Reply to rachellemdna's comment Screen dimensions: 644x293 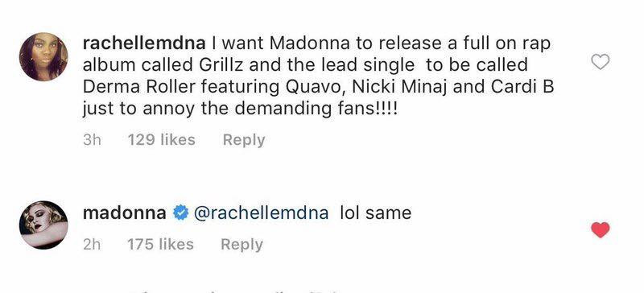click(x=244, y=140)
